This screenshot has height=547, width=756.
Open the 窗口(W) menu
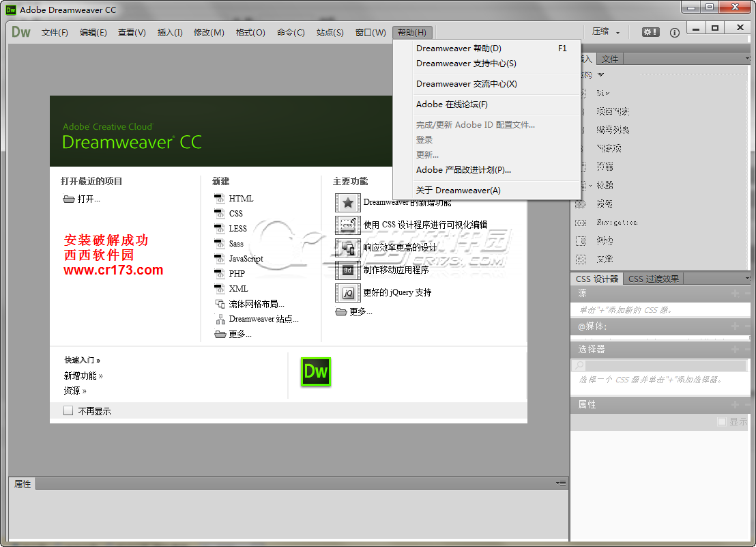tap(370, 32)
